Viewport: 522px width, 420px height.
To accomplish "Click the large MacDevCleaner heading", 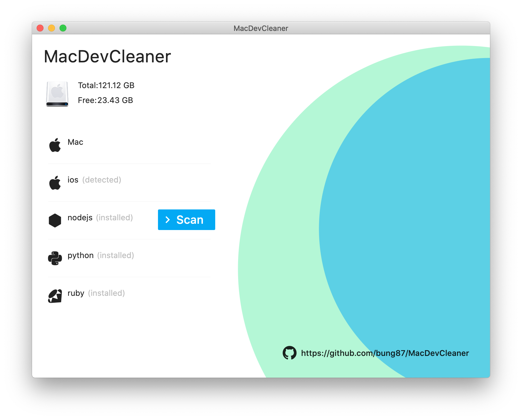I will 107,56.
